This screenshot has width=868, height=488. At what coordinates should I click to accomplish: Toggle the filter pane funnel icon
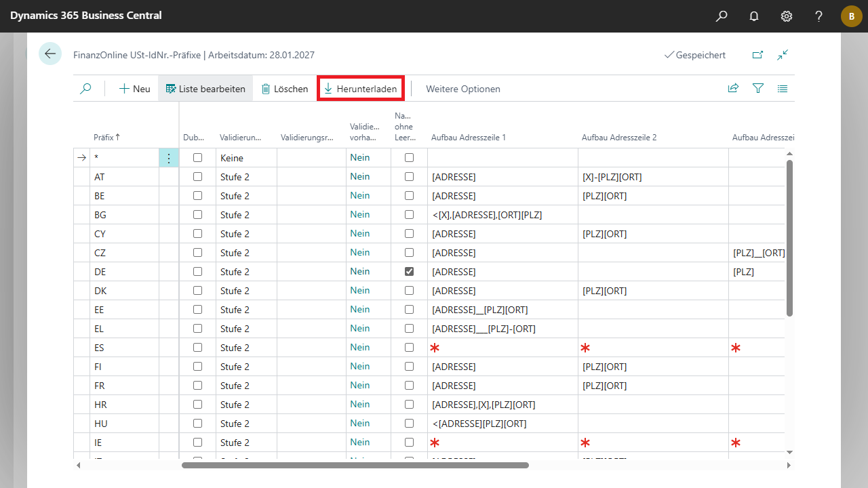[758, 89]
